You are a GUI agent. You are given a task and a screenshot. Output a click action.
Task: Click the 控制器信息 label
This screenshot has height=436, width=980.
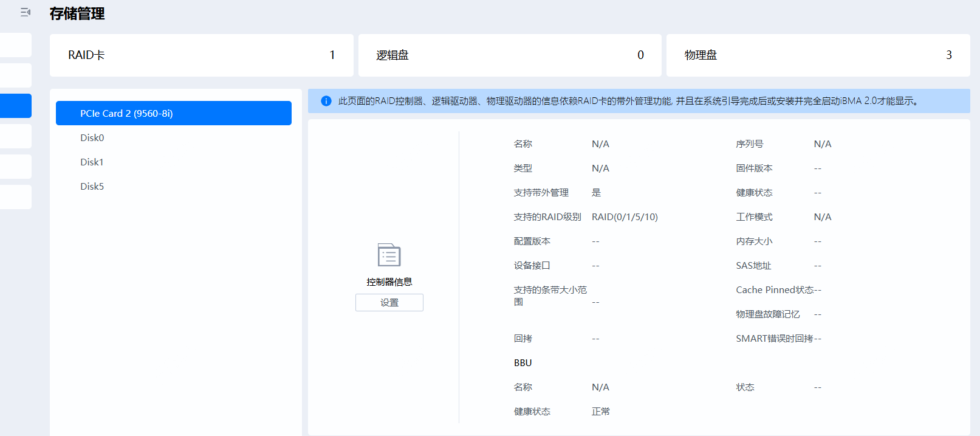(x=389, y=282)
